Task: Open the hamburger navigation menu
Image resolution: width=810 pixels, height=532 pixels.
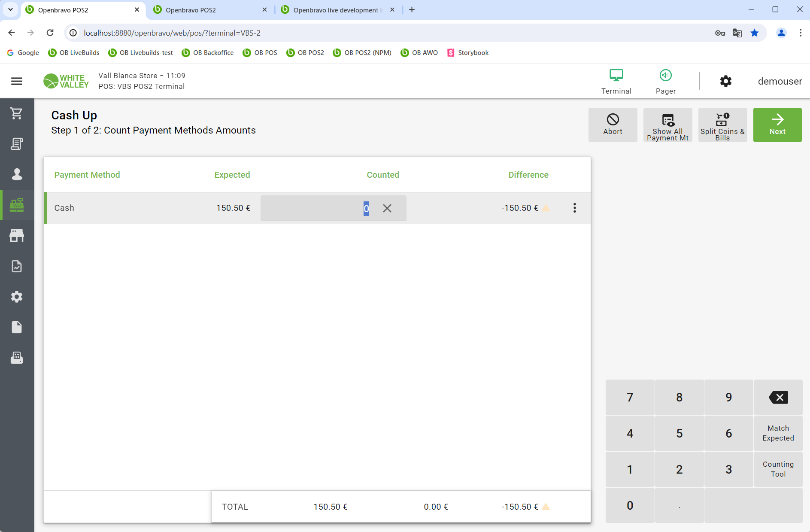Action: [17, 81]
